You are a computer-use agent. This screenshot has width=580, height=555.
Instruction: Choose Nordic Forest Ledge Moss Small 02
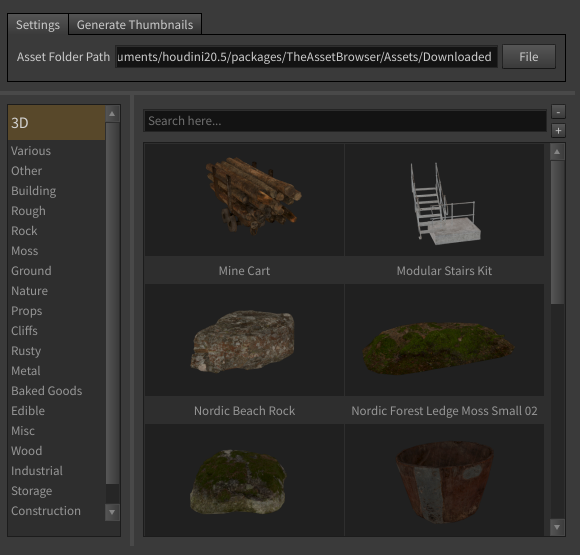[x=444, y=340]
